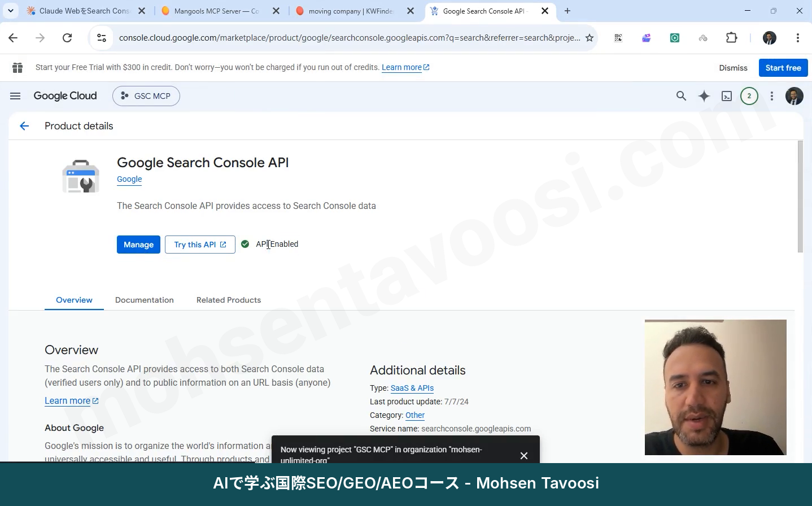Dismiss the free trial banner
Screen dimensions: 812x506
click(x=733, y=68)
